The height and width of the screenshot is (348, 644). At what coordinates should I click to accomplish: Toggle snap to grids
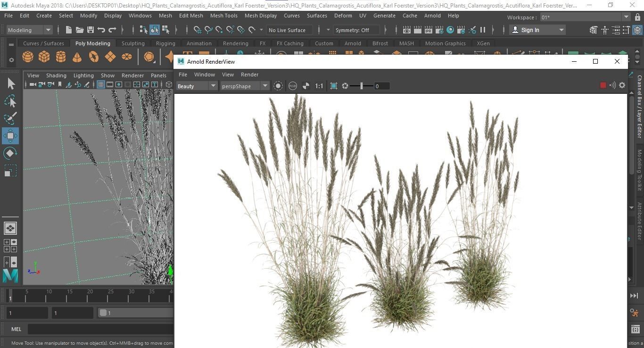coord(198,30)
